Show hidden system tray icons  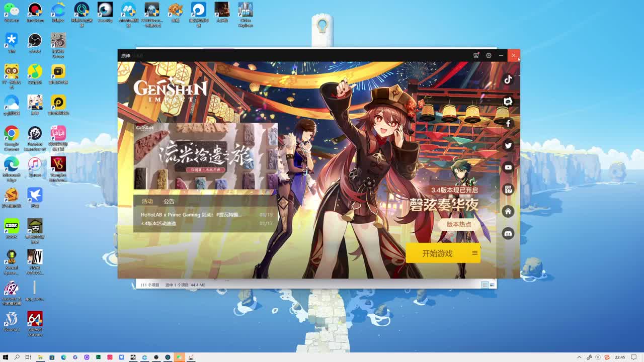pyautogui.click(x=579, y=357)
